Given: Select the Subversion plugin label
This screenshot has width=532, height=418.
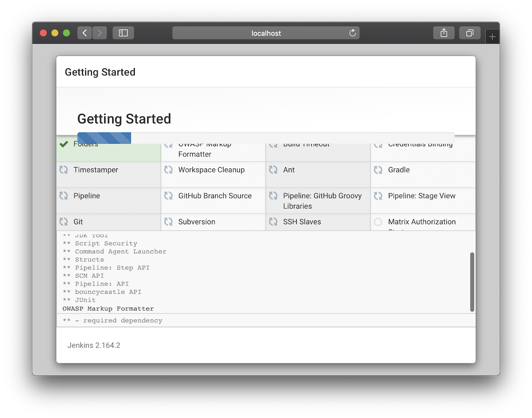Looking at the screenshot, I should (197, 222).
